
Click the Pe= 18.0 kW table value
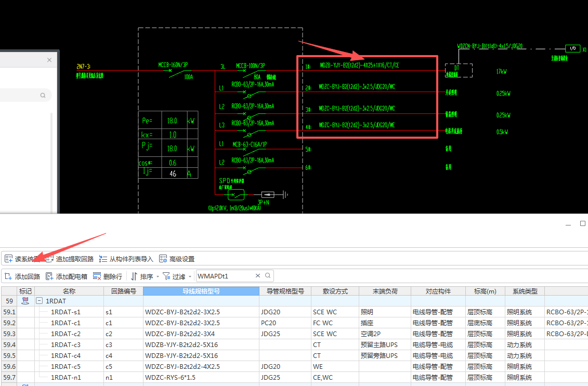(172, 121)
